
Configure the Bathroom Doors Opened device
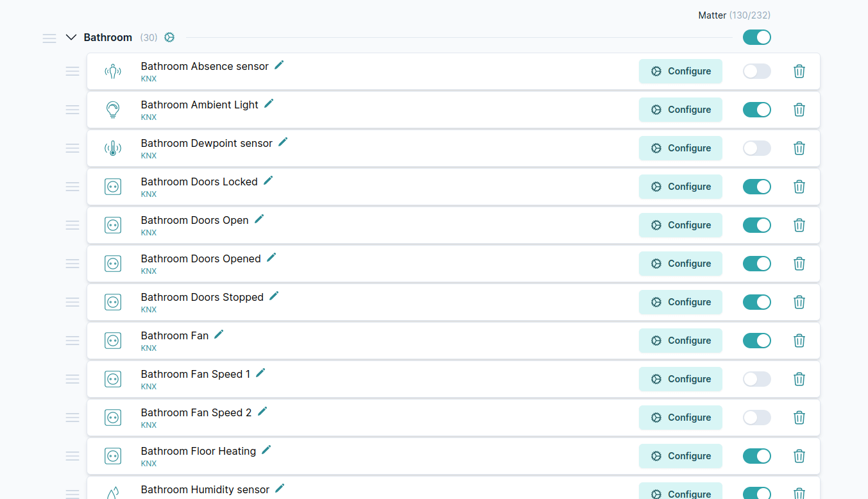[x=680, y=264]
